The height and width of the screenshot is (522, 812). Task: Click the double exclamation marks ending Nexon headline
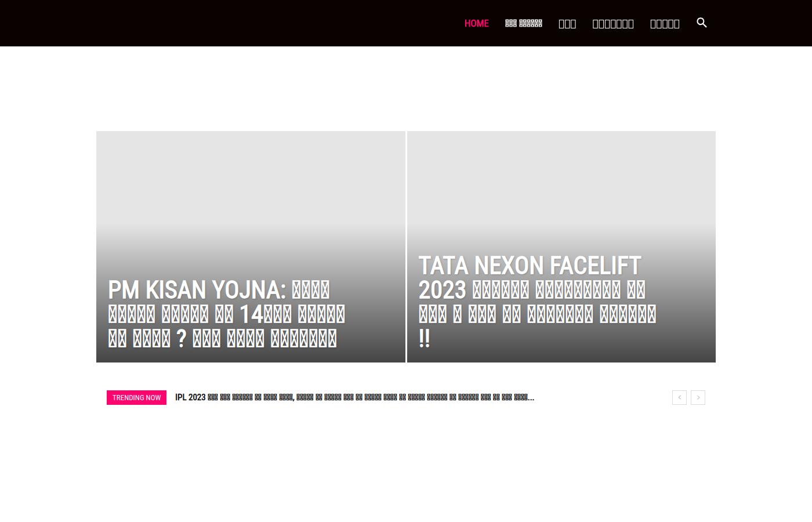(x=424, y=339)
